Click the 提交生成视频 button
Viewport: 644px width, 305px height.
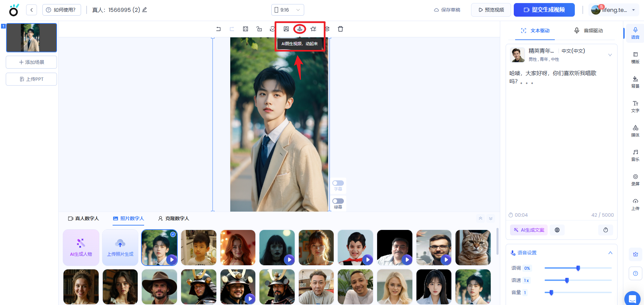point(544,10)
